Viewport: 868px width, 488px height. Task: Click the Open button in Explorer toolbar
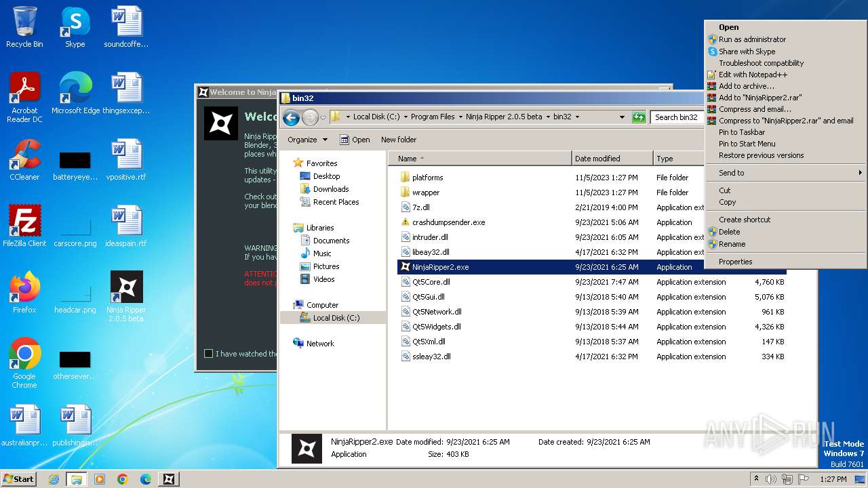point(355,140)
